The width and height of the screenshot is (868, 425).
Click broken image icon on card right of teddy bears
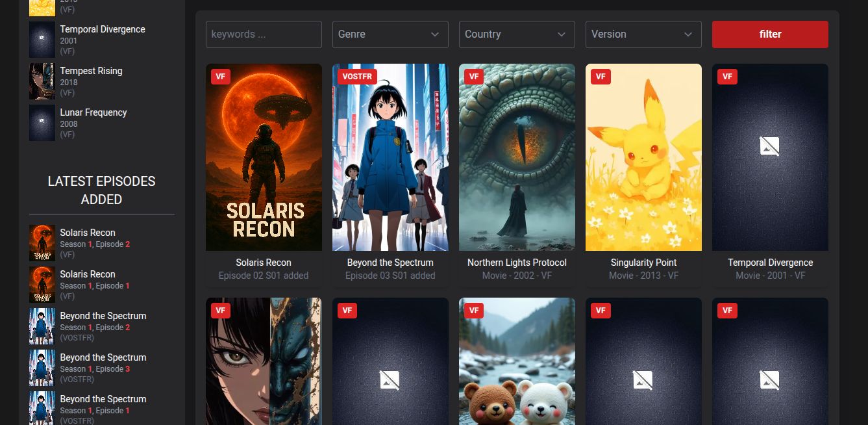pos(643,380)
